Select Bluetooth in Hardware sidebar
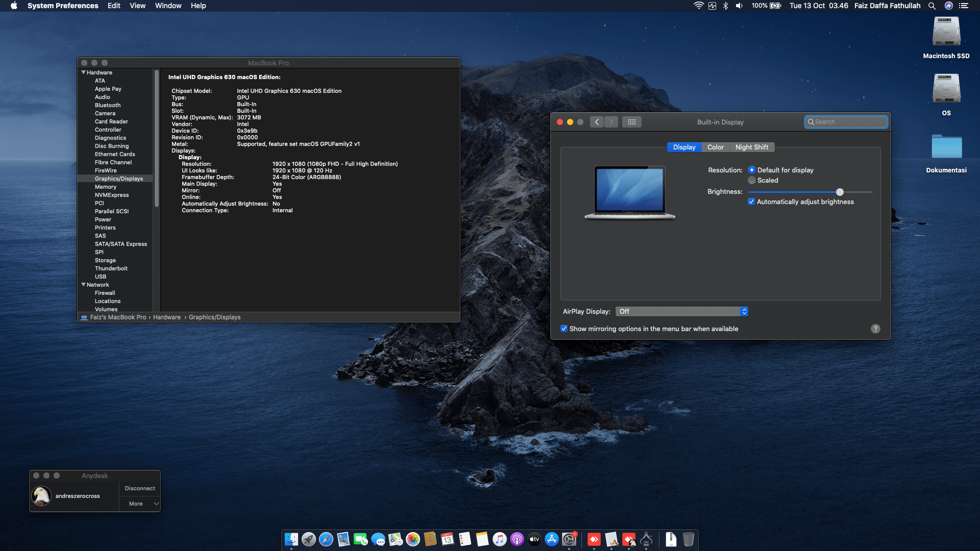Image resolution: width=980 pixels, height=551 pixels. pos(108,105)
